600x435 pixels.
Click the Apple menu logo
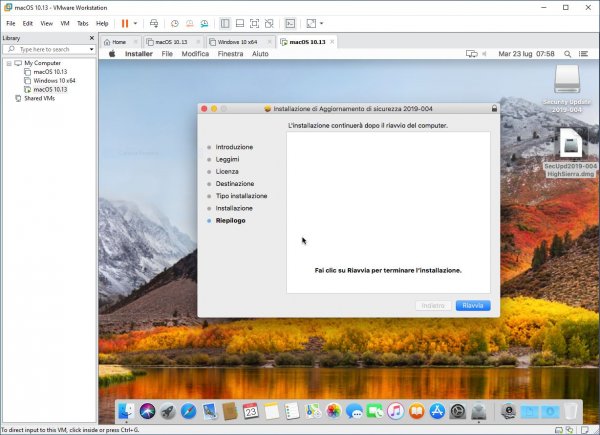pyautogui.click(x=112, y=53)
